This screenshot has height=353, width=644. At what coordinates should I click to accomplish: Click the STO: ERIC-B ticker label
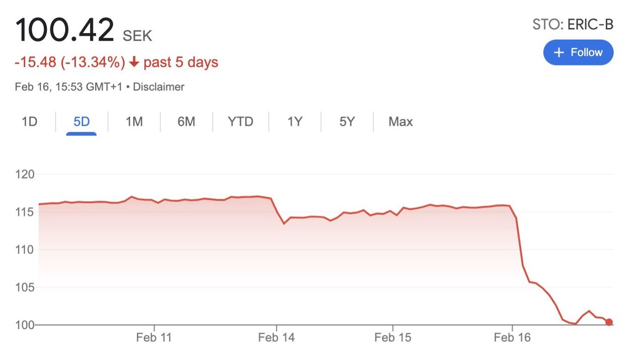pos(573,24)
